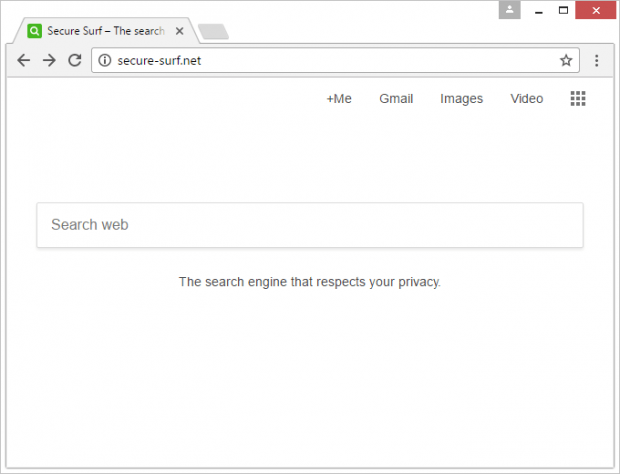Minimize the browser window

[x=539, y=10]
